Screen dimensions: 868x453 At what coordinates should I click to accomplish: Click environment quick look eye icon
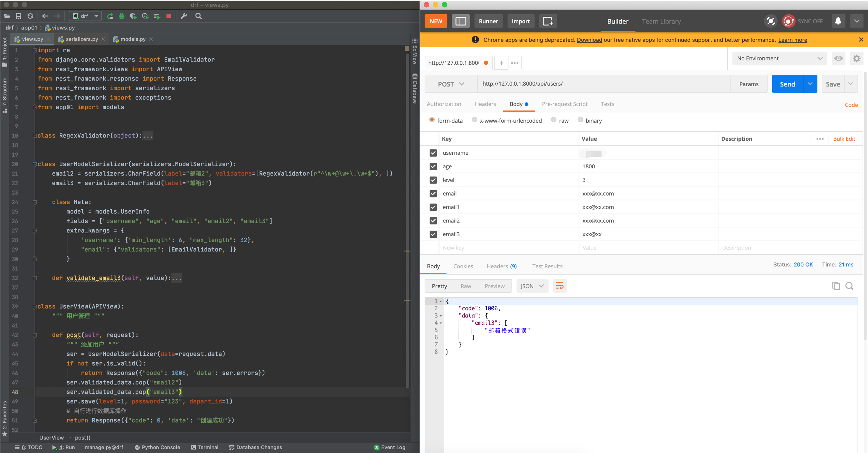[838, 58]
